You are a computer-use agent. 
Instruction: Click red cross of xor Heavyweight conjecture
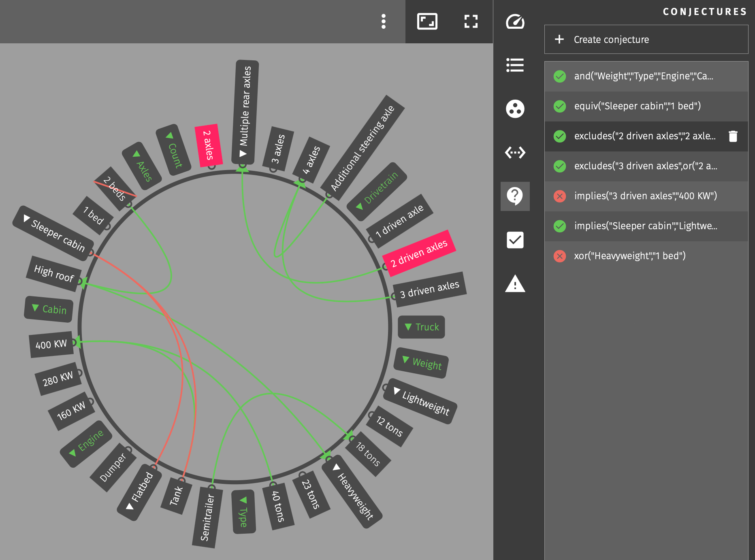[x=559, y=256]
